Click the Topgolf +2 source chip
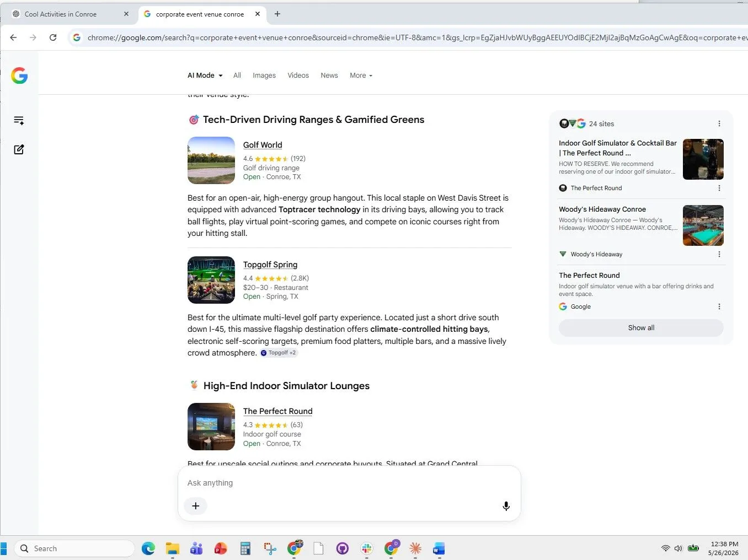The height and width of the screenshot is (560, 748). [279, 353]
